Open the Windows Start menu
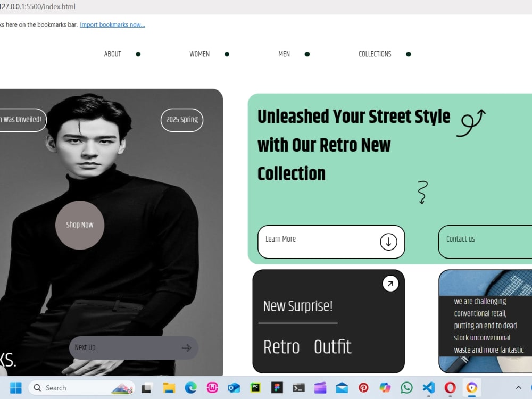 [x=15, y=388]
